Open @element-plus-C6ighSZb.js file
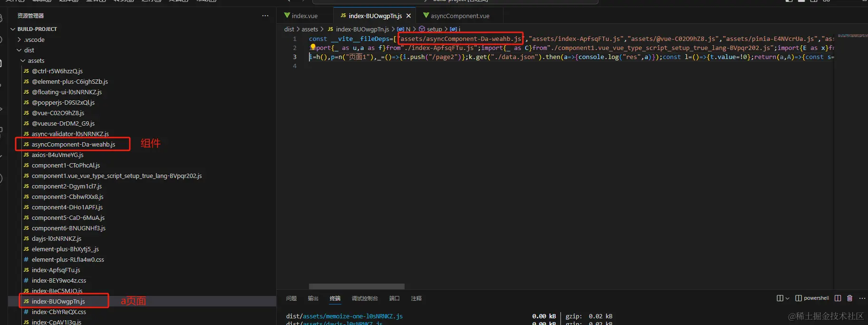868x325 pixels. click(70, 81)
